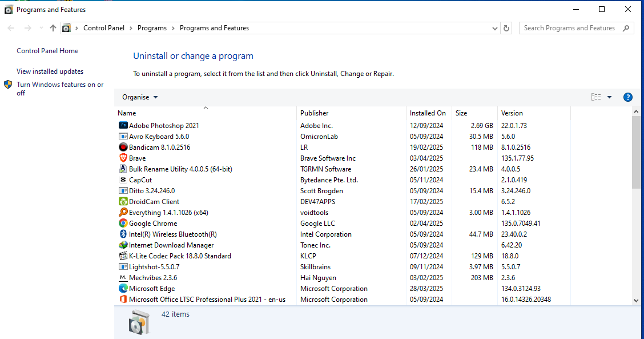Sort programs by Installed On column
This screenshot has height=339, width=644.
(428, 113)
